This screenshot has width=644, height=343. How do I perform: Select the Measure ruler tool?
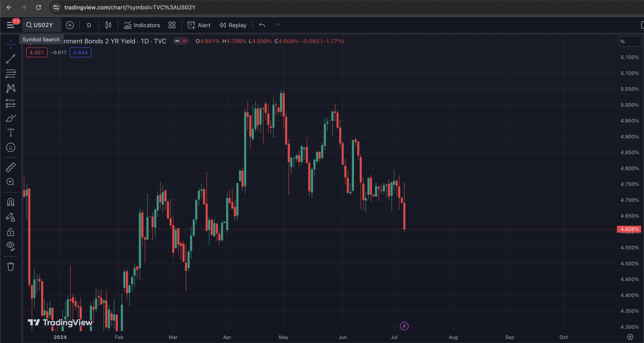(10, 167)
